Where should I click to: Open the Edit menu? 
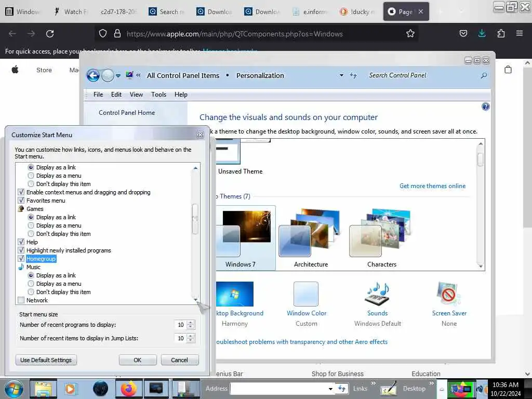[x=116, y=95]
